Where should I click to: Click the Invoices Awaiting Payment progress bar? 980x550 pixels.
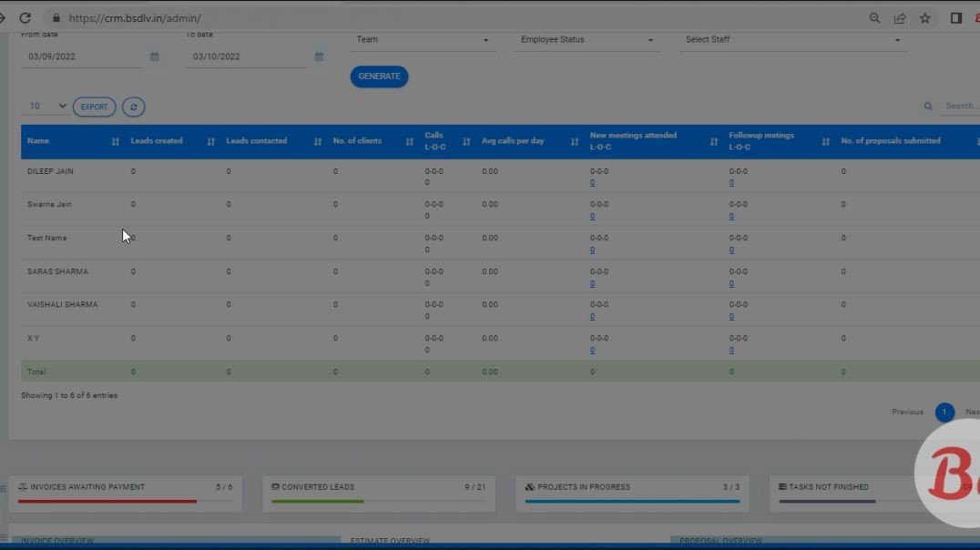click(x=128, y=503)
